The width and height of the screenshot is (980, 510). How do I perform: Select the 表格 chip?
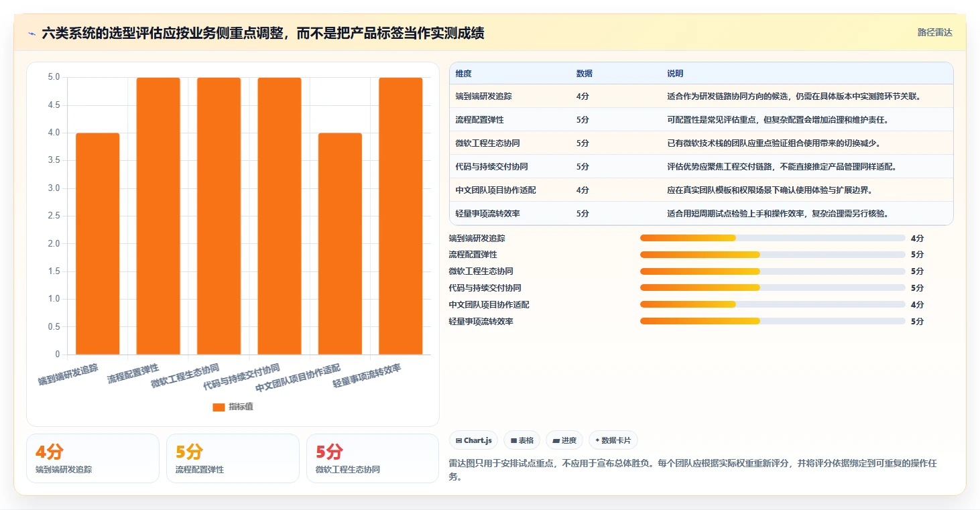(522, 440)
